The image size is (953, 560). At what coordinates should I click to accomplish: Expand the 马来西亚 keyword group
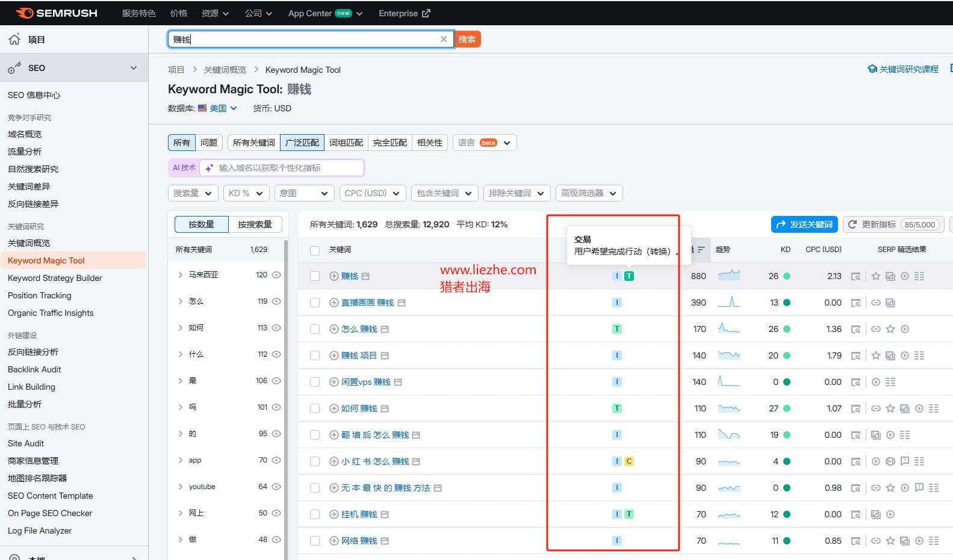tap(180, 275)
